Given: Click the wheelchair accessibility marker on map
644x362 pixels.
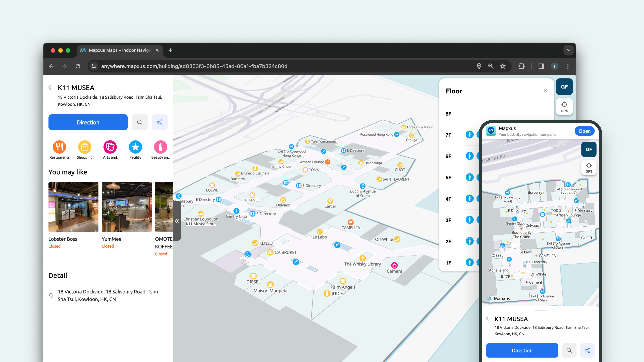Looking at the screenshot, I should pyautogui.click(x=248, y=254).
